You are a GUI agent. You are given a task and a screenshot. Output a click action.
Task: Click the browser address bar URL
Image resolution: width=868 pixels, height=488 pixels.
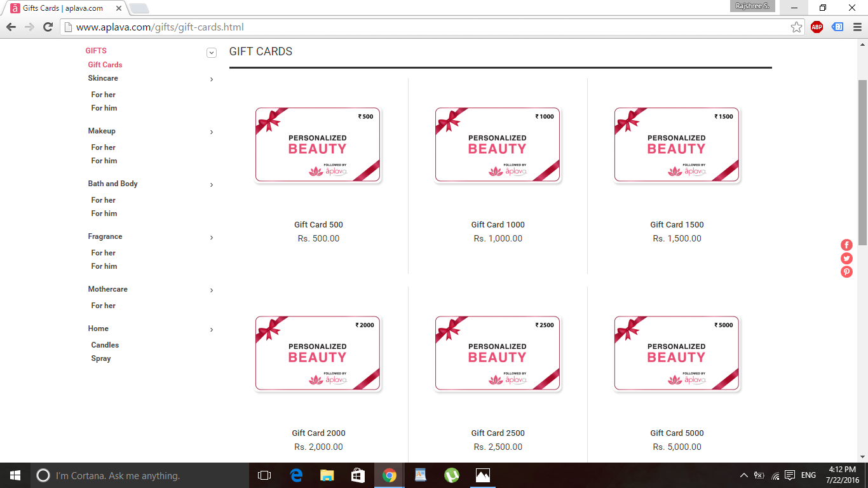(159, 27)
